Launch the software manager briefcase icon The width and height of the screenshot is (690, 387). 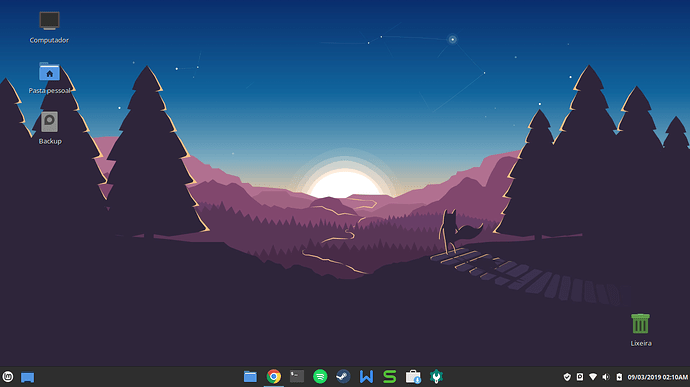pos(413,377)
